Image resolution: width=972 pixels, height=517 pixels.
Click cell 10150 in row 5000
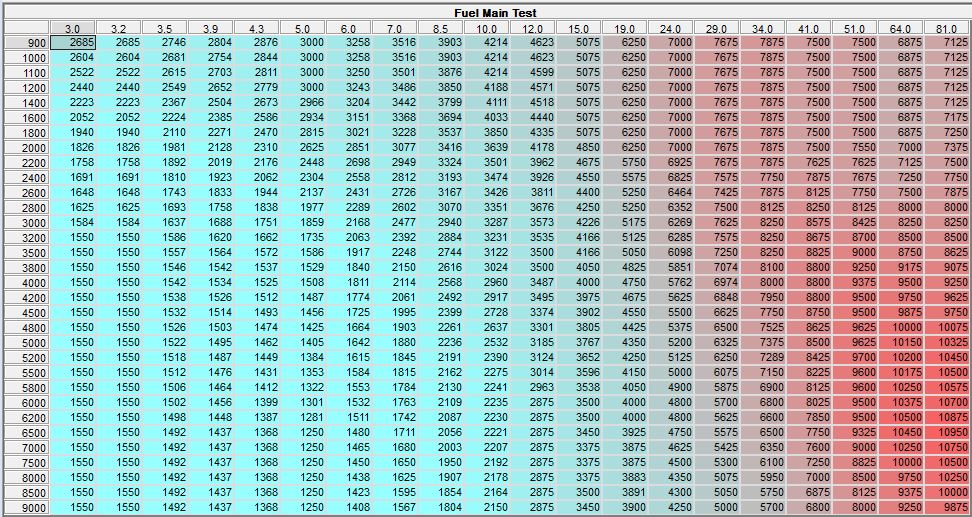pos(901,342)
